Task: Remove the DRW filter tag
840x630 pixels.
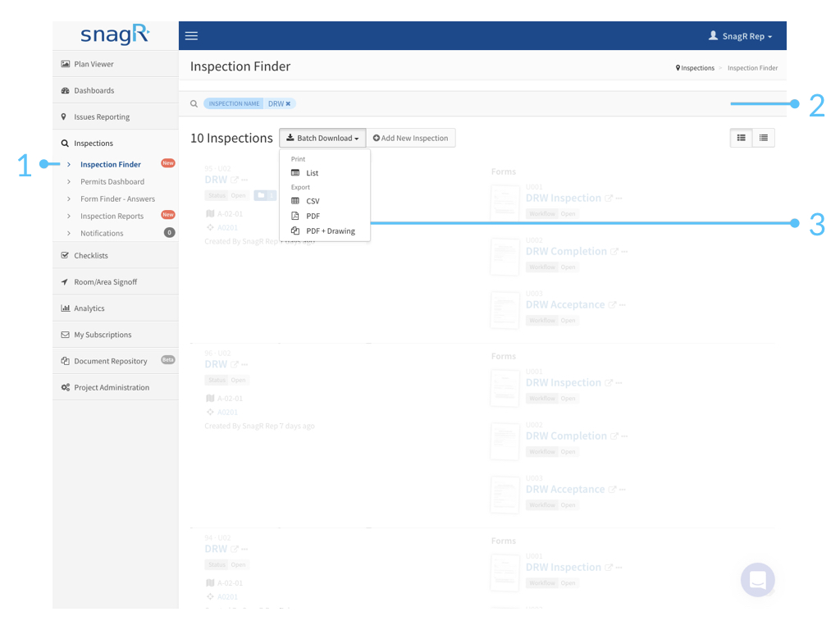Action: [x=288, y=104]
